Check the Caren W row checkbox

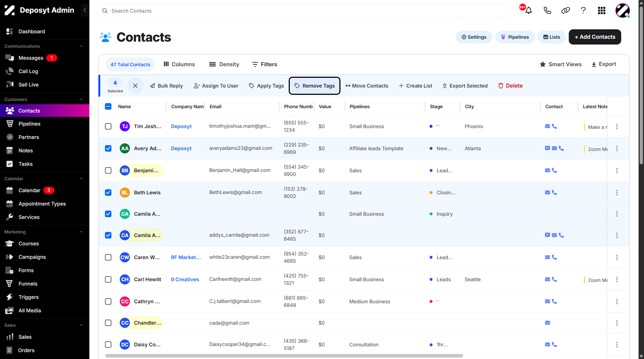[x=108, y=257]
